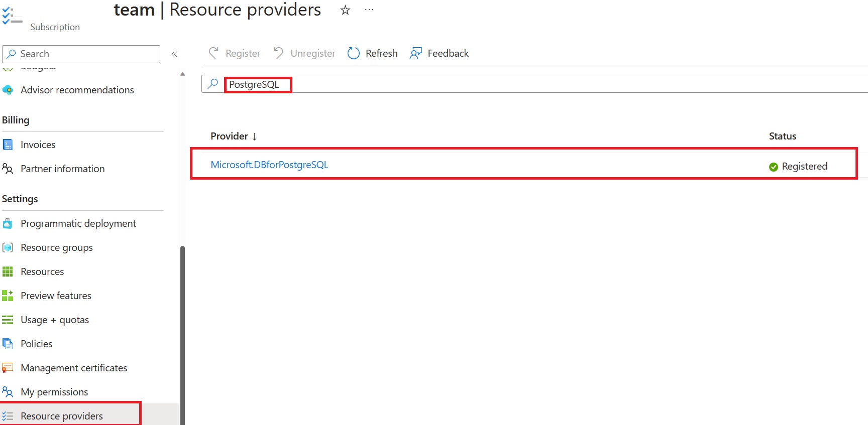Click the Refresh button label

pyautogui.click(x=382, y=54)
